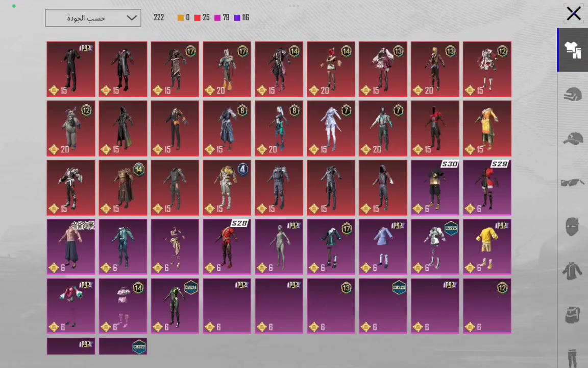Viewport: 588px width, 368px height.
Task: Open the pants category icon
Action: click(572, 358)
